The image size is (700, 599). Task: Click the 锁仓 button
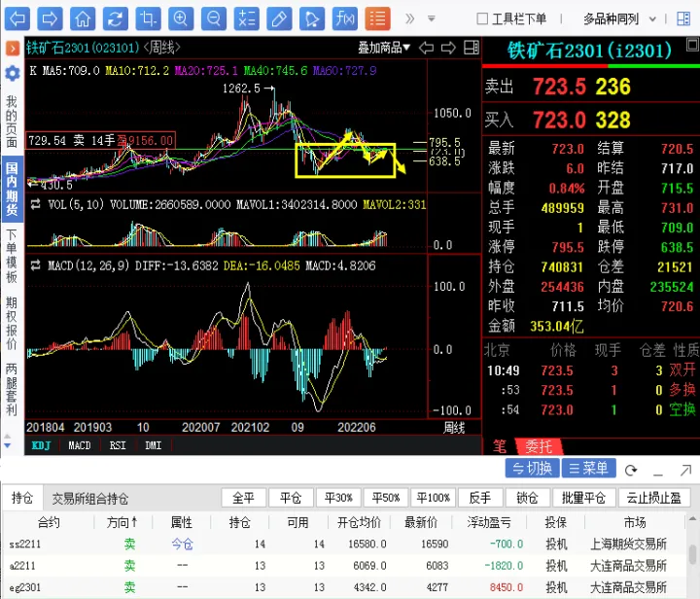click(528, 498)
